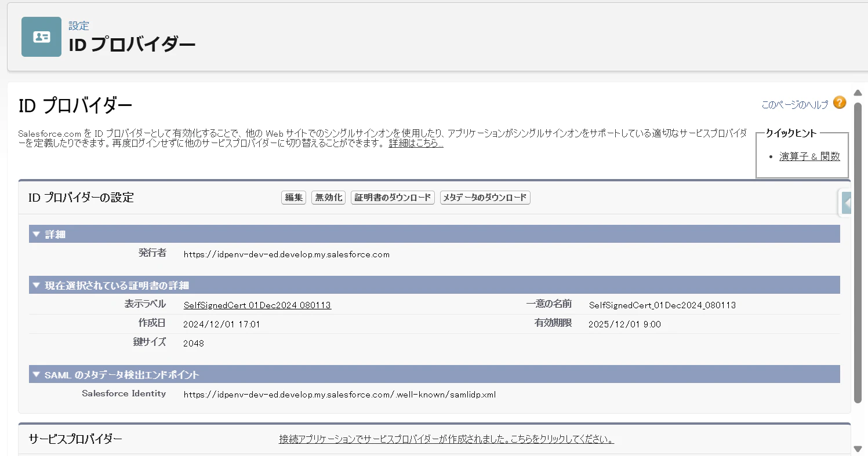
Task: Click the 編集 button
Action: click(x=293, y=198)
